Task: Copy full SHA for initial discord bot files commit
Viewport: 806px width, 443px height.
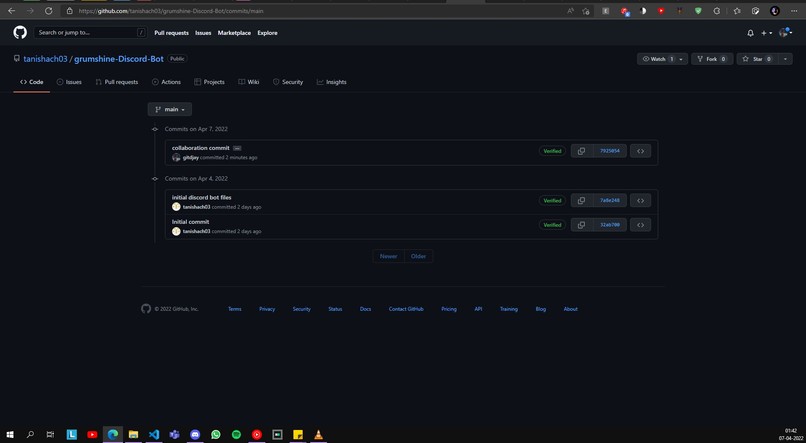Action: (x=581, y=200)
